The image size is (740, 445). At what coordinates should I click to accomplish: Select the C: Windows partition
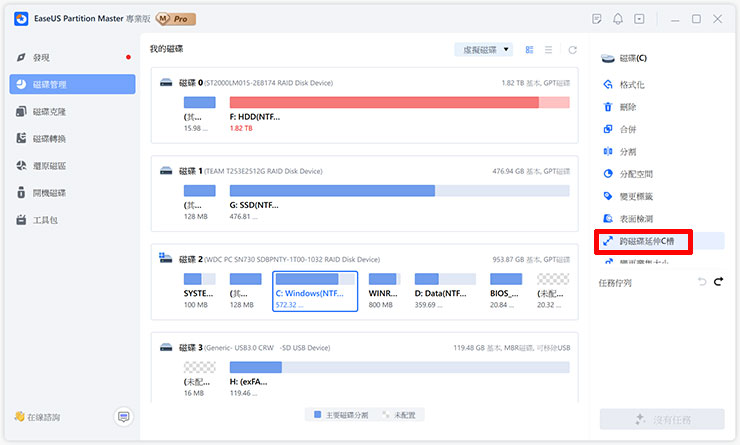coord(315,291)
